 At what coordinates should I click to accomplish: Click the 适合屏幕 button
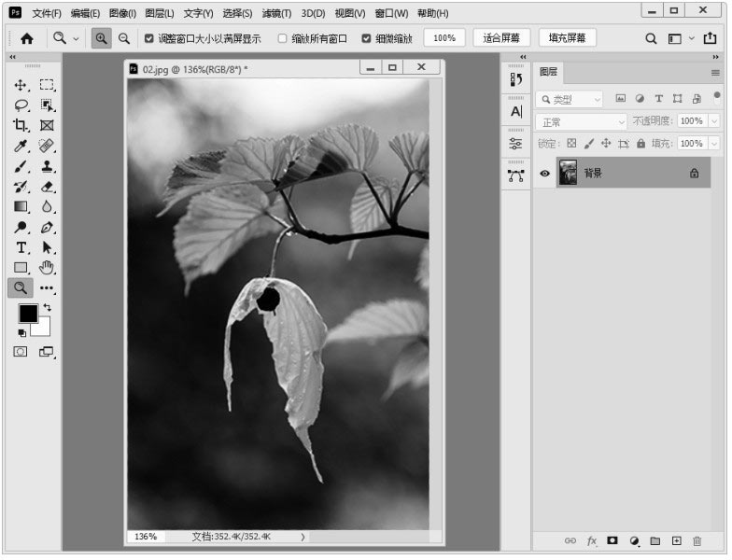(x=501, y=38)
